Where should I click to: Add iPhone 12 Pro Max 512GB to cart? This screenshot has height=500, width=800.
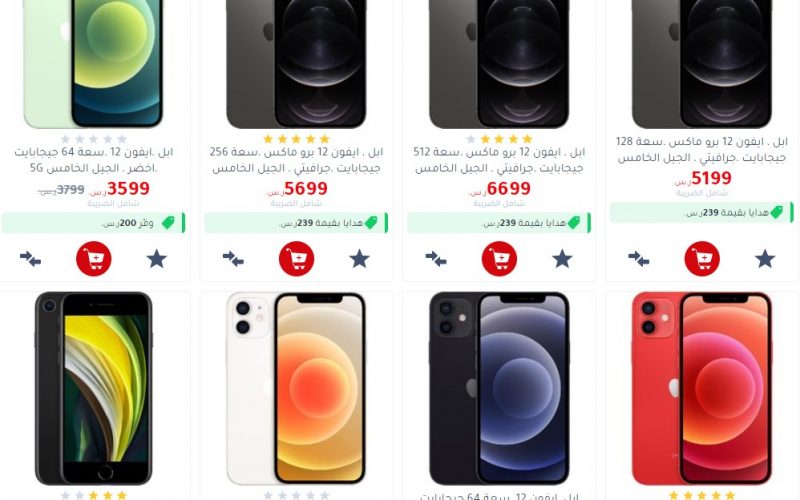(x=499, y=259)
